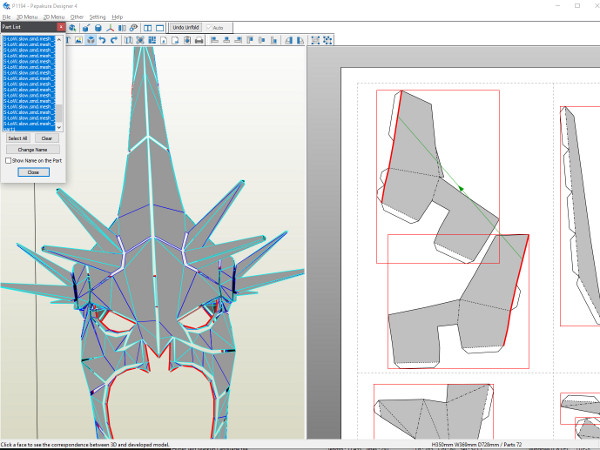Click the eye with link view icon

click(x=134, y=28)
